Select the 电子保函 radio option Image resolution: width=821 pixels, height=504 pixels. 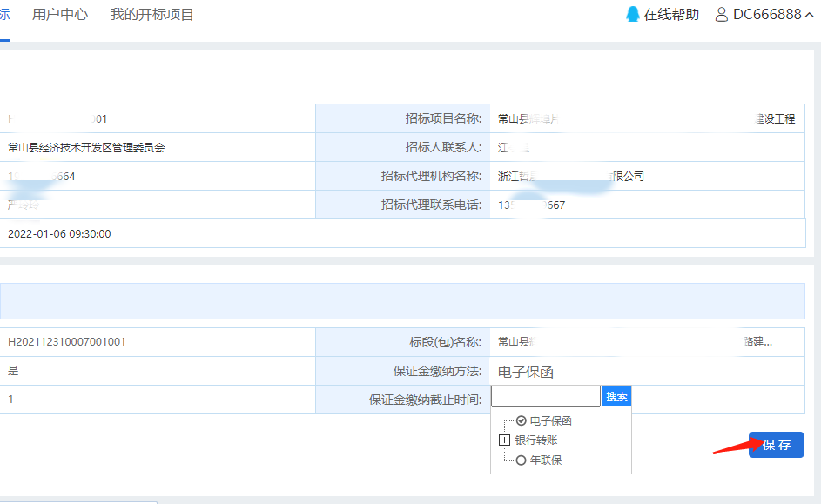point(521,421)
